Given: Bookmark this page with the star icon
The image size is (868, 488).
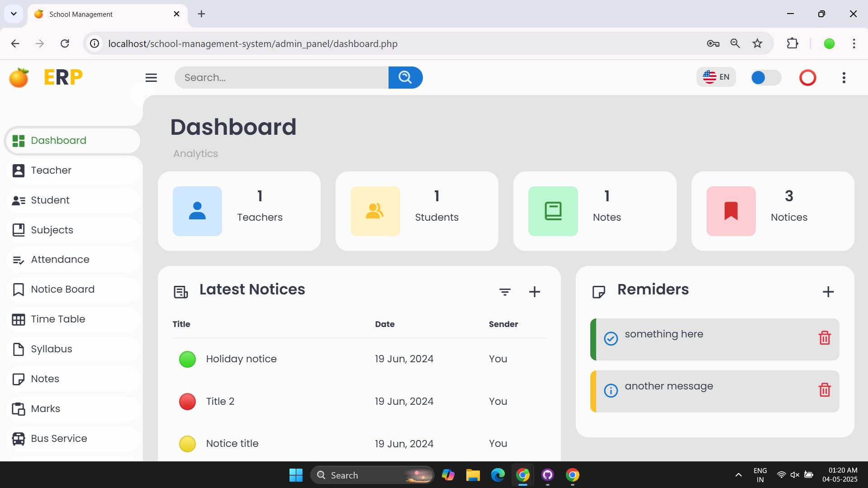Looking at the screenshot, I should point(757,43).
